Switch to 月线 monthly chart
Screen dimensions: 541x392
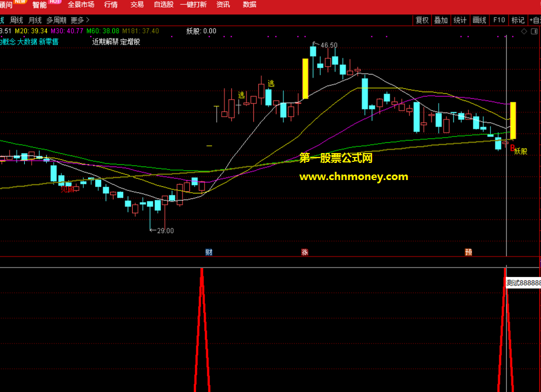(x=35, y=20)
